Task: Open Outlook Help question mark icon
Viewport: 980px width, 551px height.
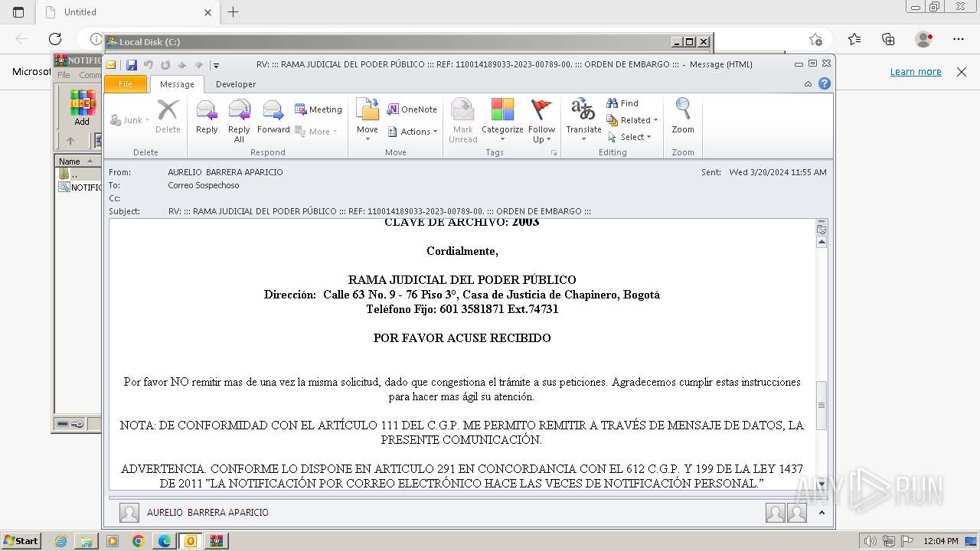Action: pyautogui.click(x=825, y=83)
